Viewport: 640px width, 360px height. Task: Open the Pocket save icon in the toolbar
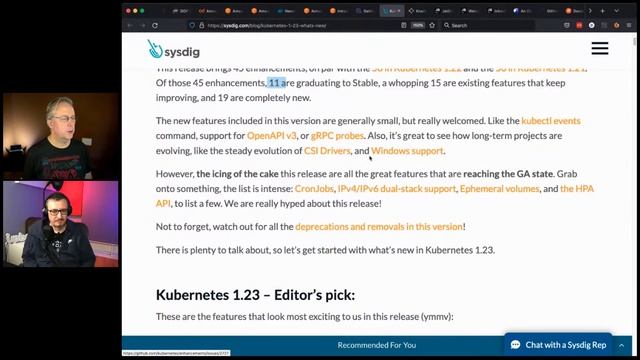point(567,25)
